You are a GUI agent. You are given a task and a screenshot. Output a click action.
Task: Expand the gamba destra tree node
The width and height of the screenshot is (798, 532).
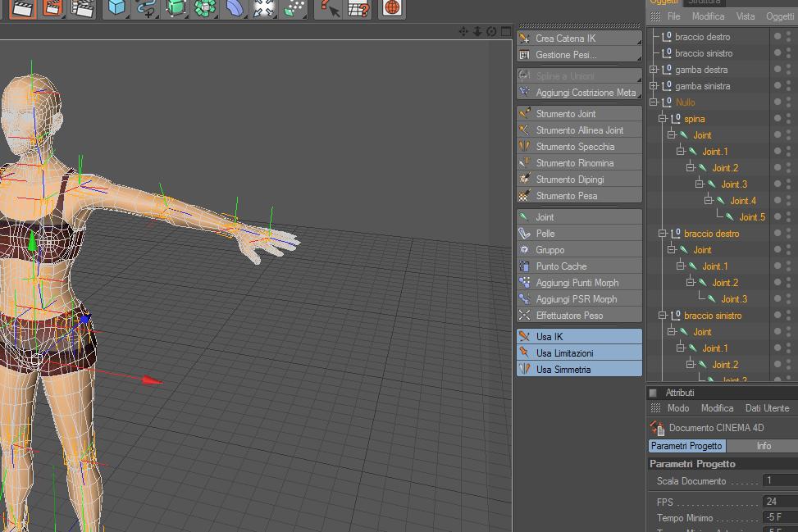pos(654,69)
